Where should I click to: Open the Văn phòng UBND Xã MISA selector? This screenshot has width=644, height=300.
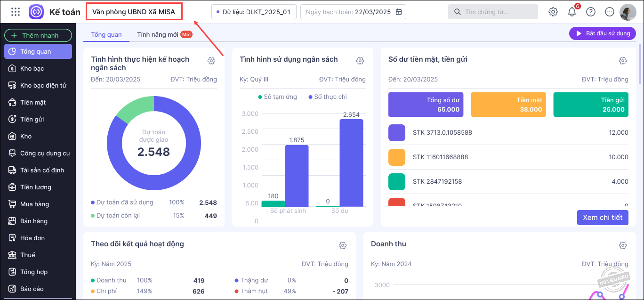(x=134, y=12)
